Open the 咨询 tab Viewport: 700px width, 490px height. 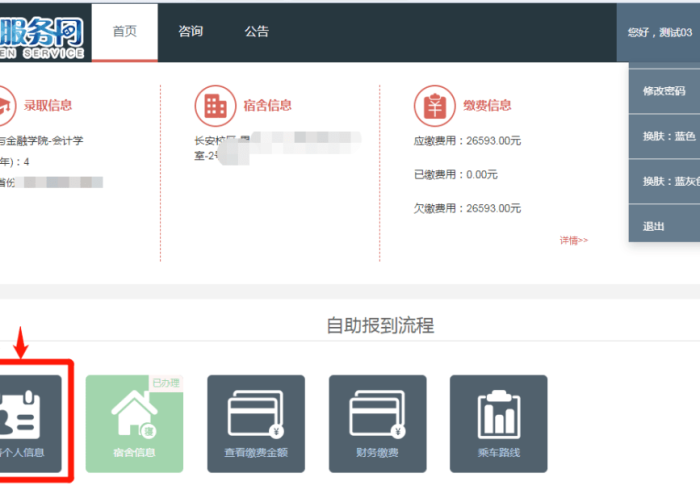(190, 31)
